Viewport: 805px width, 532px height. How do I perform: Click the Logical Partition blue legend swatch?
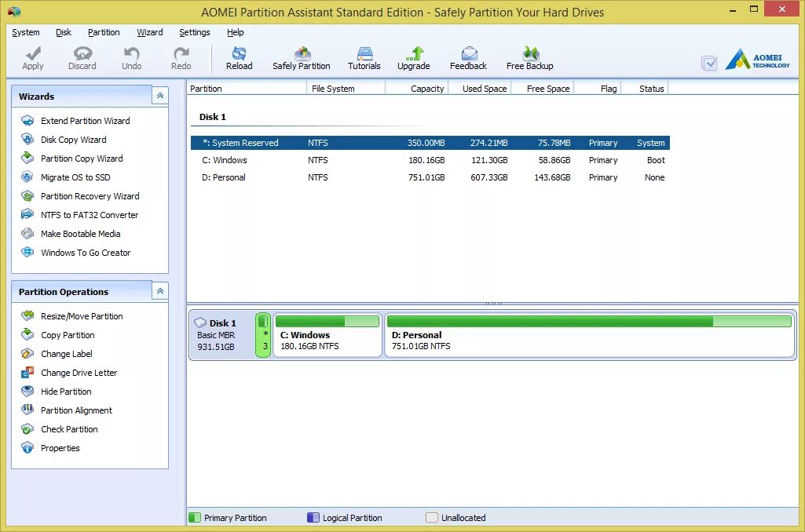coord(313,518)
